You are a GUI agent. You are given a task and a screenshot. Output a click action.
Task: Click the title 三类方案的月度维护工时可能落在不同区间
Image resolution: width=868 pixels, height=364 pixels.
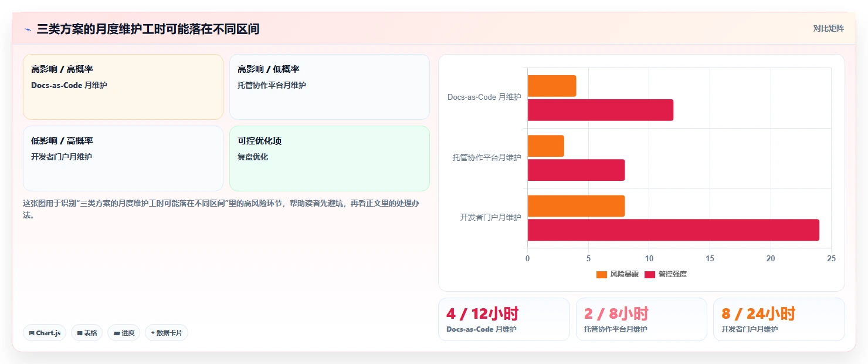point(148,29)
